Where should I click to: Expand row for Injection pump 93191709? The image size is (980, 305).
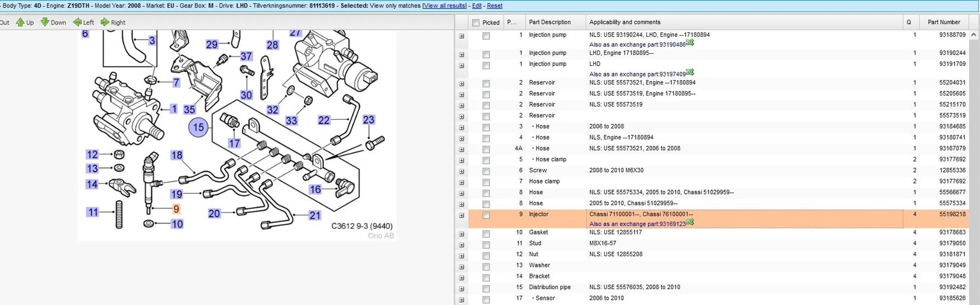461,66
